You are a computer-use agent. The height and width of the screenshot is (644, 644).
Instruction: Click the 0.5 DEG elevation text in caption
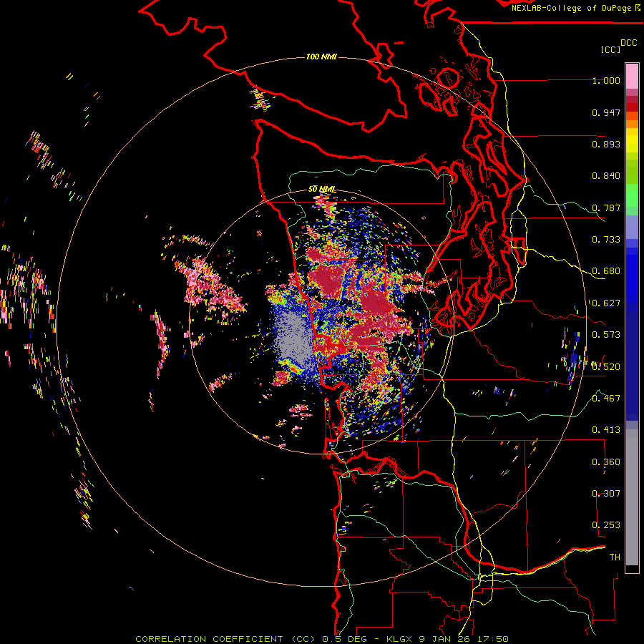pyautogui.click(x=345, y=639)
